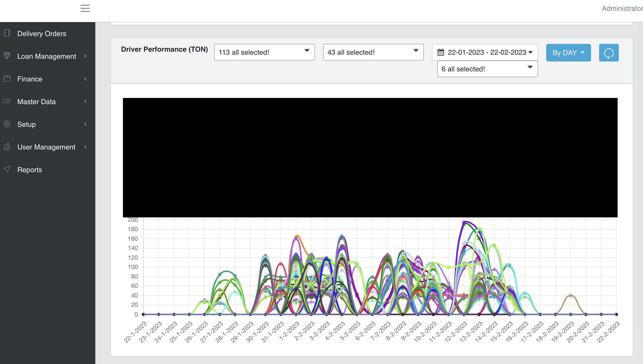The width and height of the screenshot is (643, 364).
Task: Open the '6 all selected!' dropdown
Action: coord(487,69)
